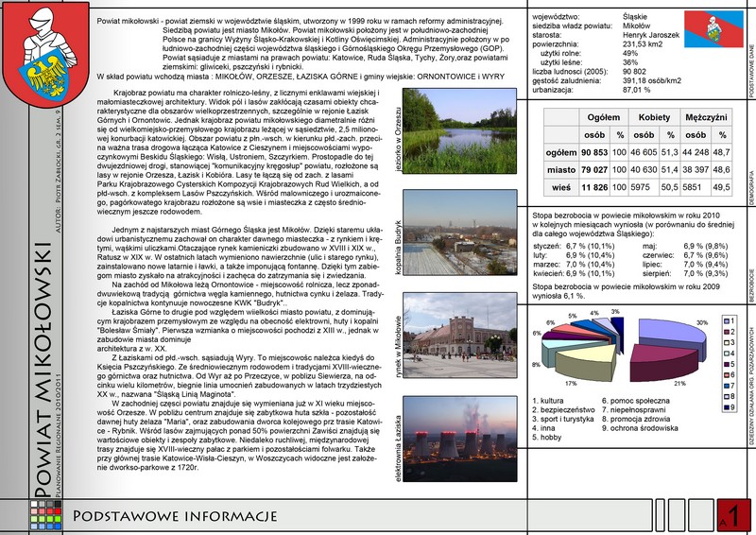This screenshot has height=535, width=756.
Task: Click legend color swatch 2
Action: click(727, 332)
